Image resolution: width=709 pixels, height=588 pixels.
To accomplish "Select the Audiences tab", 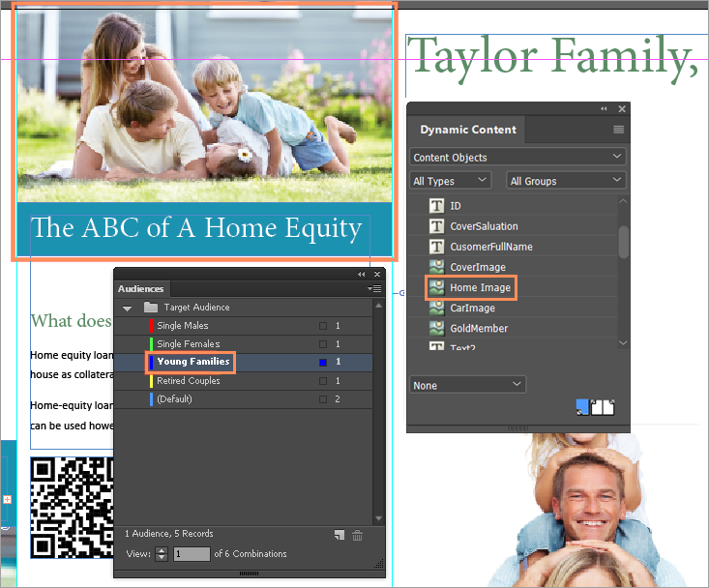I will pyautogui.click(x=140, y=288).
